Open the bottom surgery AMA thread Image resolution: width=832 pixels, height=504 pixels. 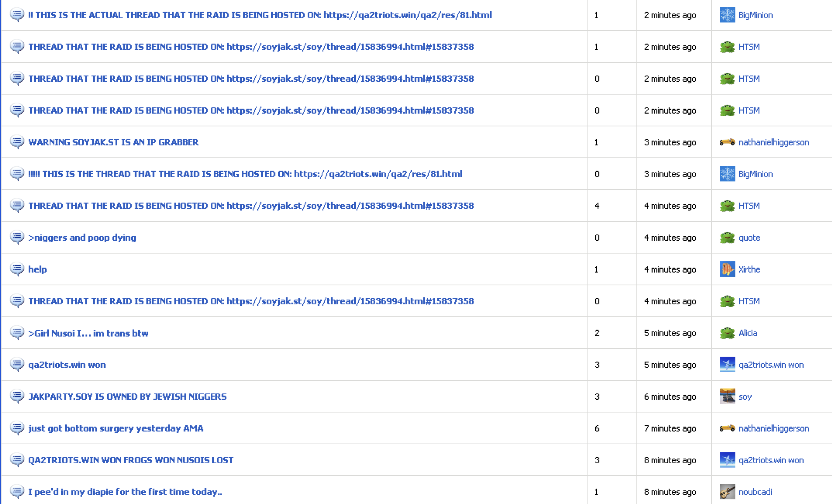tap(116, 428)
